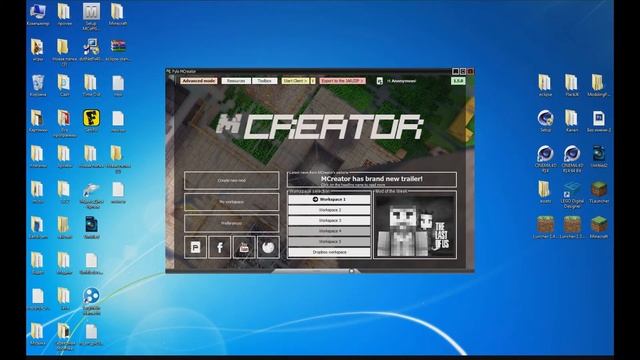Image resolution: width=640 pixels, height=360 pixels.
Task: Select the Recycle Bin desktop icon
Action: click(x=38, y=86)
